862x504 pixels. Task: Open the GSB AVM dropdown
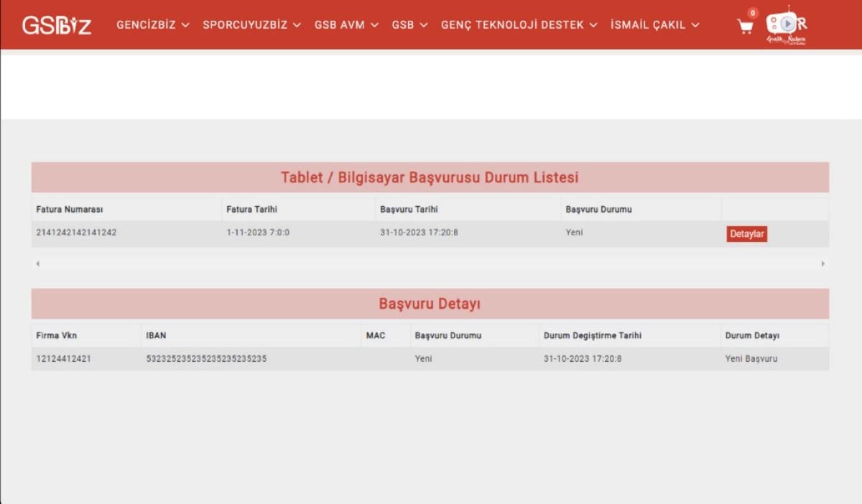click(346, 25)
